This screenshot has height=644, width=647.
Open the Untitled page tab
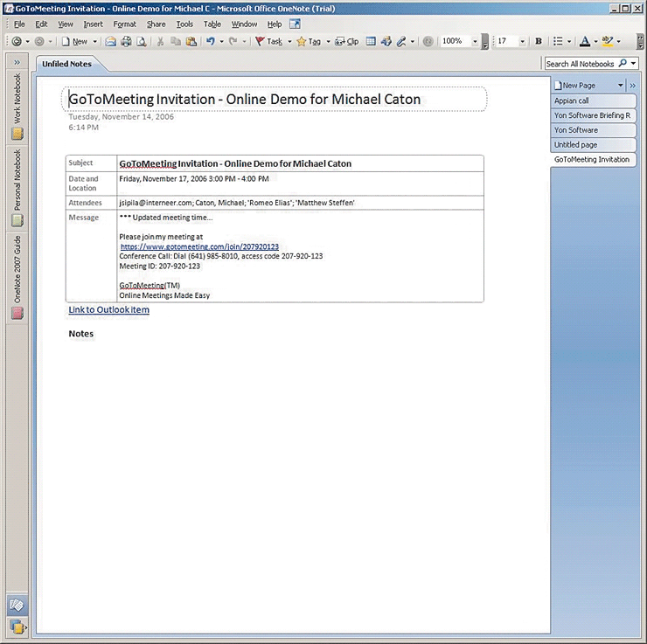pos(594,145)
